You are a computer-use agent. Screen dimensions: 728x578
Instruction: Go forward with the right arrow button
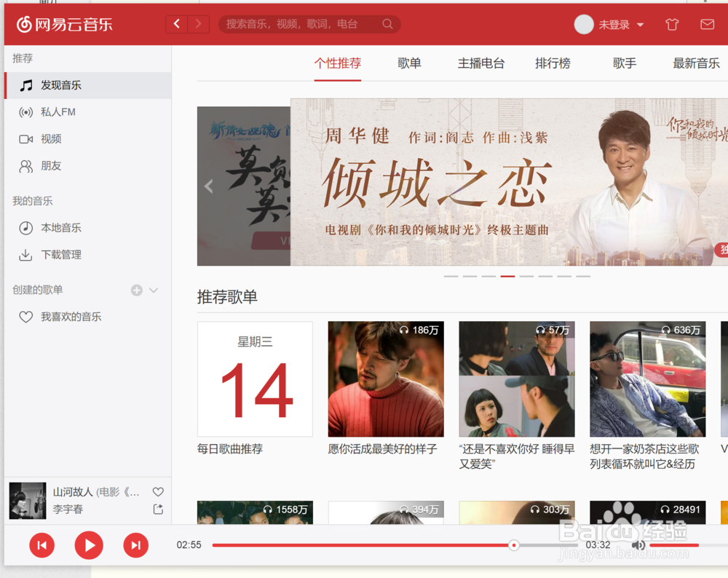point(198,24)
